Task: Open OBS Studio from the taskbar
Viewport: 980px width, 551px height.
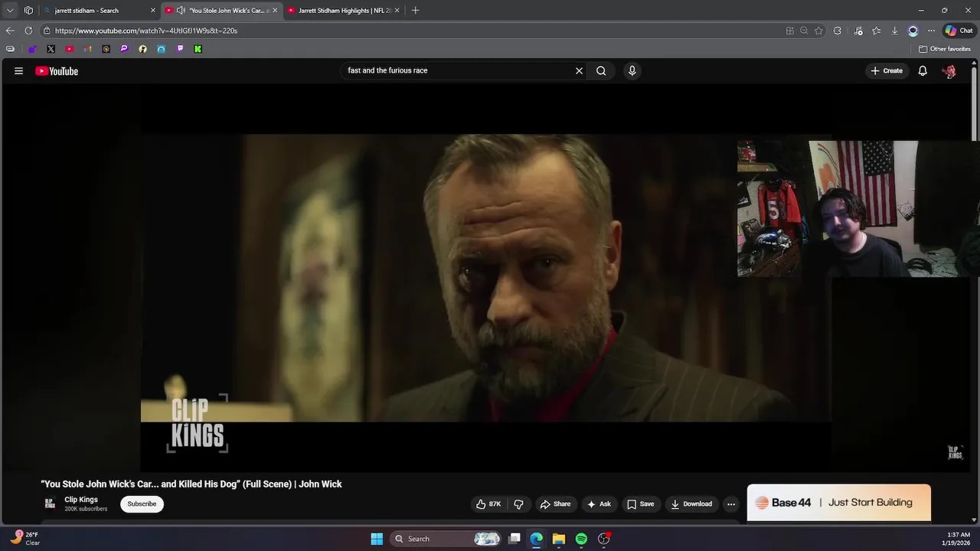Action: point(603,539)
